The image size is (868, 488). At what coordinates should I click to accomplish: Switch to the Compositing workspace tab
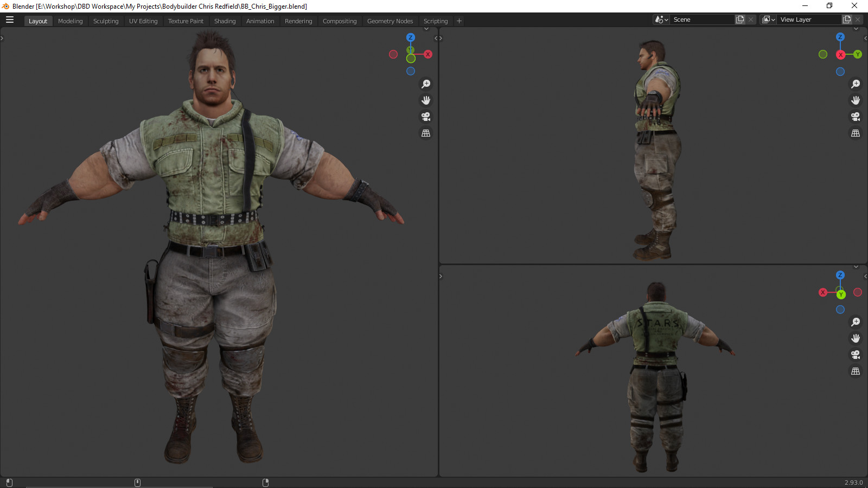coord(340,21)
